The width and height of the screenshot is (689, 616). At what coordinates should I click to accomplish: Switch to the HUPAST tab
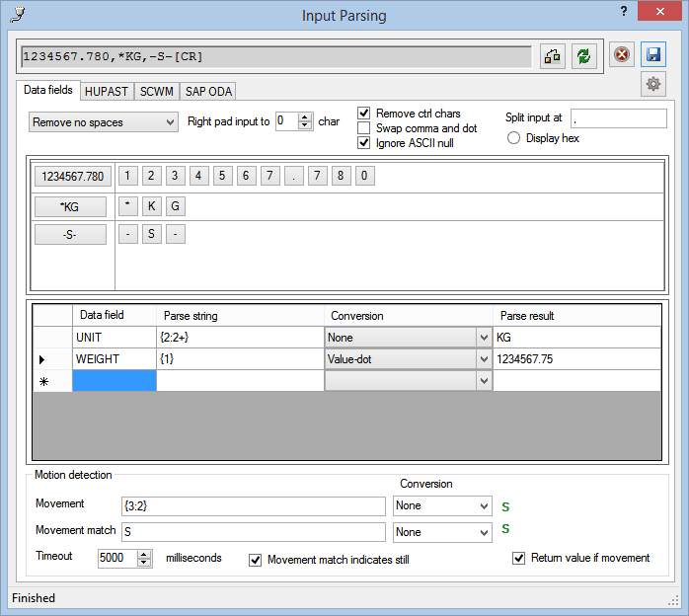coord(107,91)
